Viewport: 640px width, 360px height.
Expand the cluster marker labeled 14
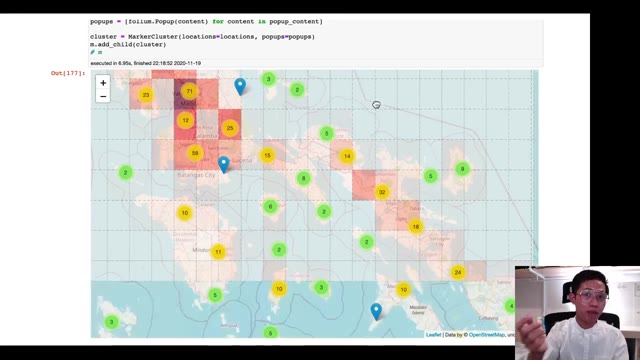(347, 156)
